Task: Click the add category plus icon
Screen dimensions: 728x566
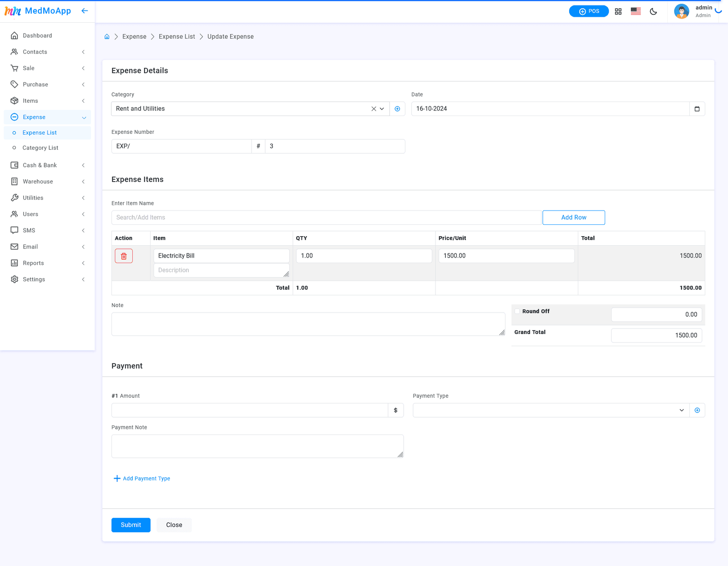Action: [397, 109]
